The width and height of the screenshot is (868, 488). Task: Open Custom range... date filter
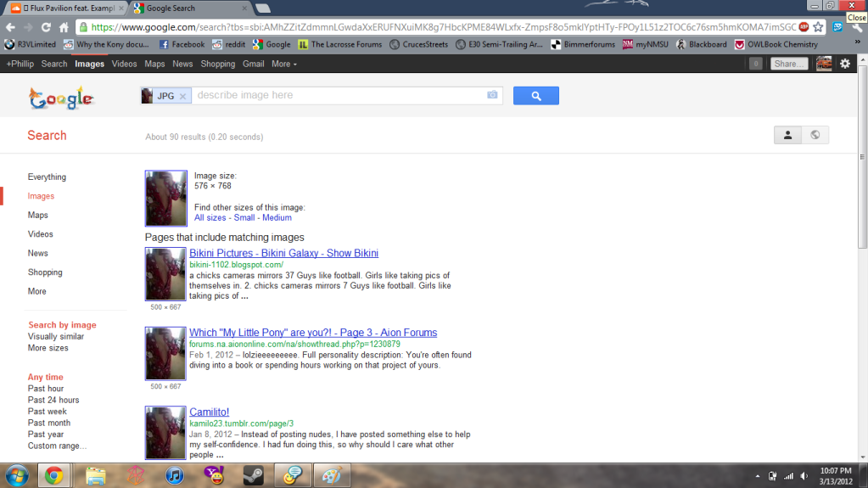[x=57, y=446]
